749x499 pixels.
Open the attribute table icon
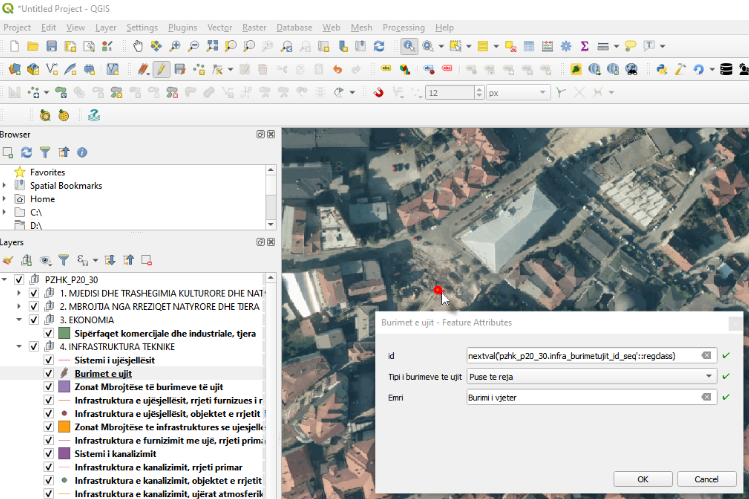(x=529, y=46)
